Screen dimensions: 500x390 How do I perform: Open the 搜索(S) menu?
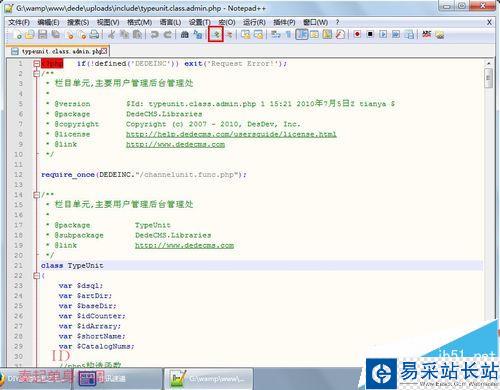(78, 22)
